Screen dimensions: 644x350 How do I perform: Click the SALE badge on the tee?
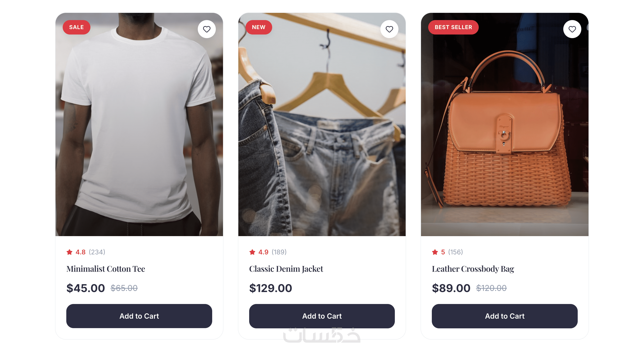tap(76, 27)
